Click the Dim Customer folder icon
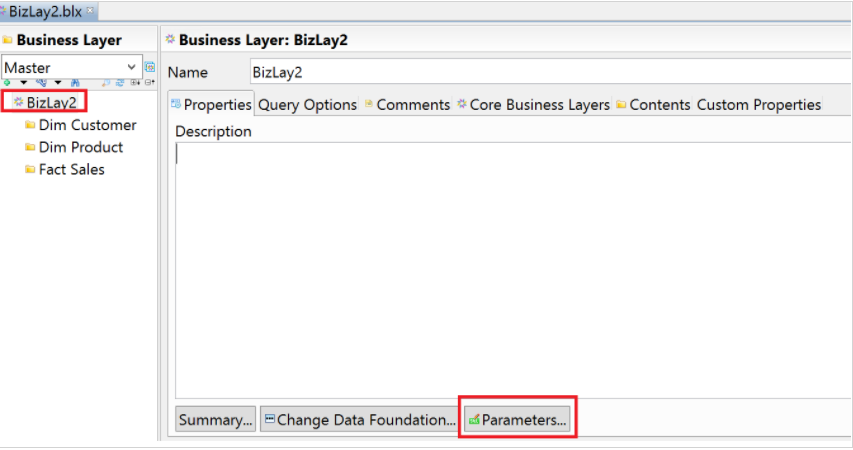Viewport: 853px width, 450px height. pyautogui.click(x=30, y=125)
